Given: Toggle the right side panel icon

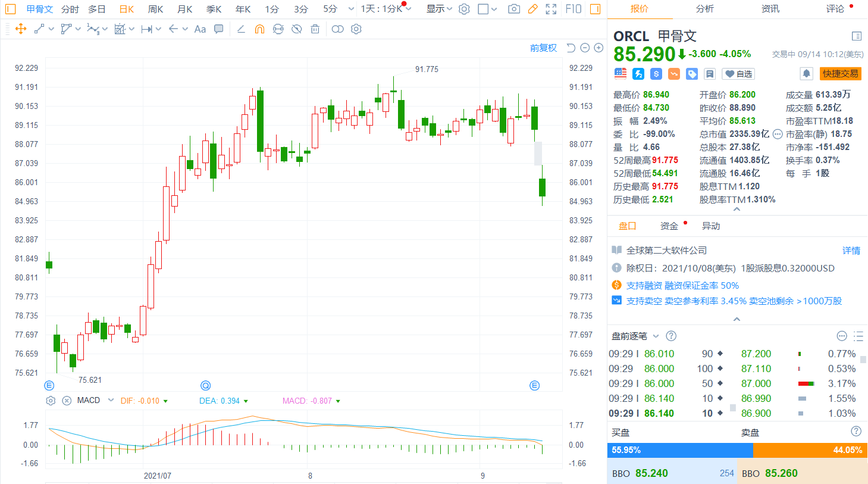Looking at the screenshot, I should 595,9.
